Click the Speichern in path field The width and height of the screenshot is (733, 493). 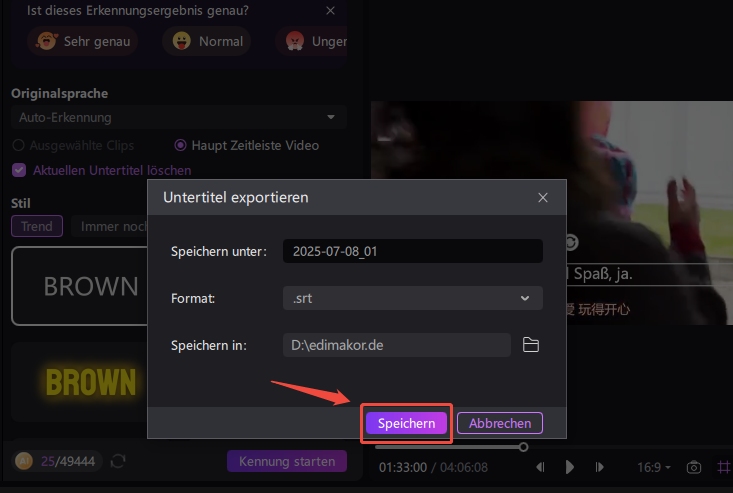click(397, 345)
